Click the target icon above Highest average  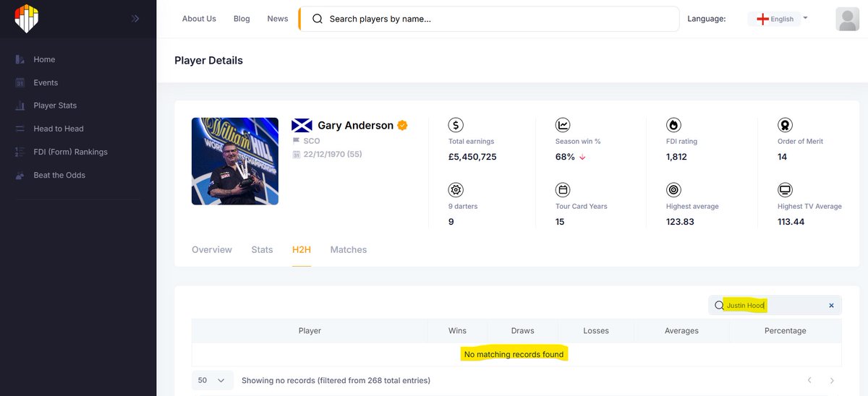(673, 190)
